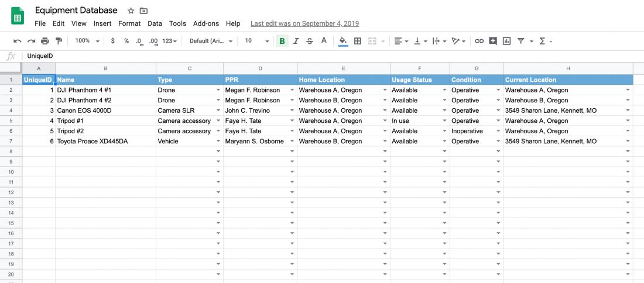Select the Tripod #2 name cell
The image size is (644, 283).
click(105, 131)
